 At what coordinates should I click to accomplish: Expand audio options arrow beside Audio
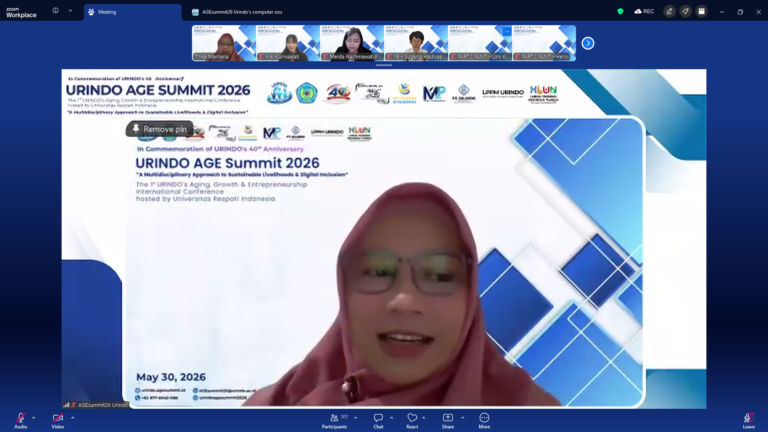tap(33, 418)
